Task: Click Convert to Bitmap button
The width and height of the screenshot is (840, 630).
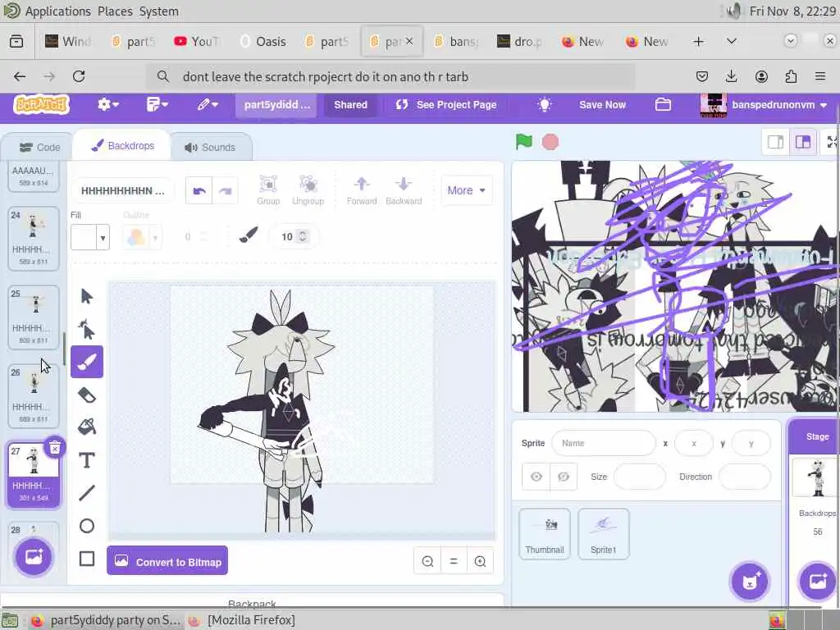Action: pos(167,561)
